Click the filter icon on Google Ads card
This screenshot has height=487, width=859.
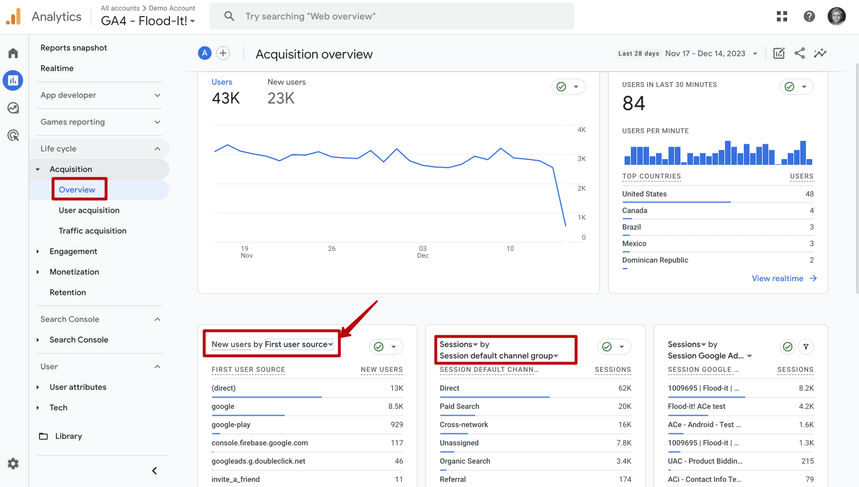806,347
